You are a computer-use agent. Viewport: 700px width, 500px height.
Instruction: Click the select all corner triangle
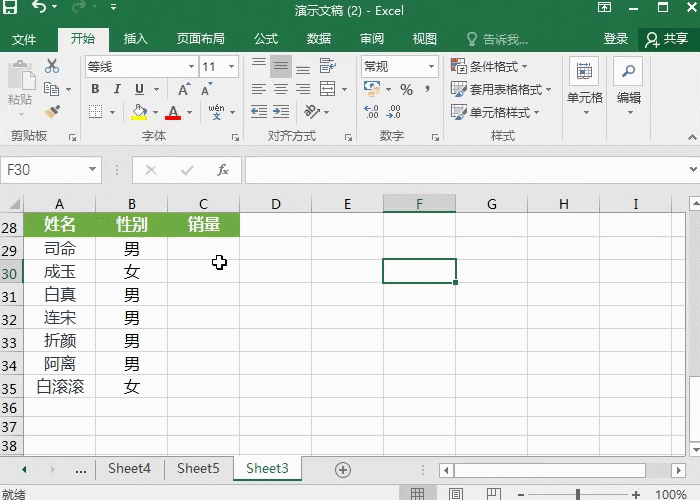click(x=13, y=204)
